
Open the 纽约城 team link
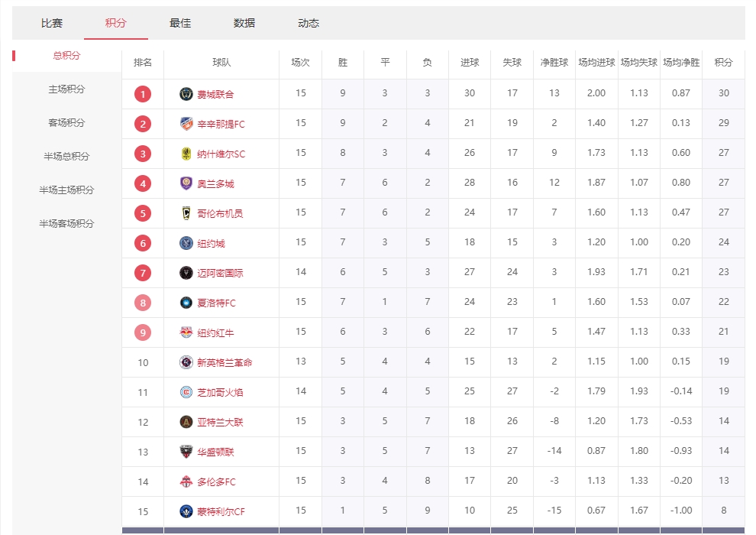[212, 244]
